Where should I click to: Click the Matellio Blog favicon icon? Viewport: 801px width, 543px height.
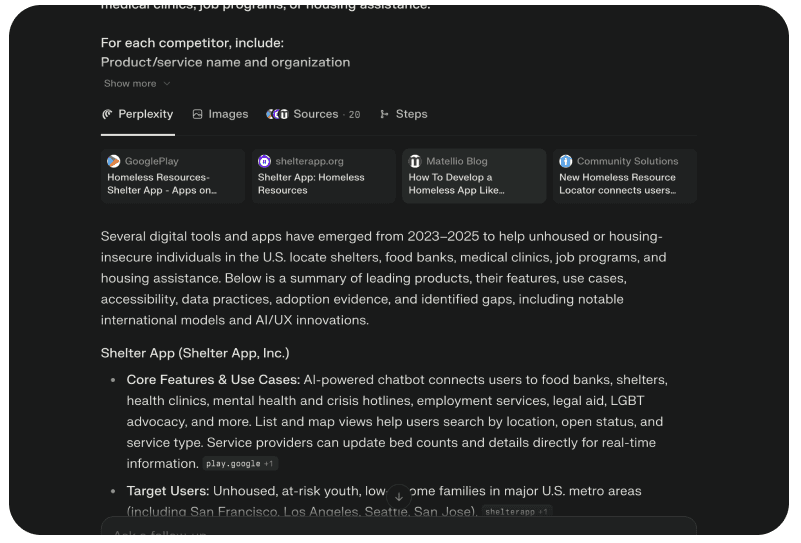[415, 161]
